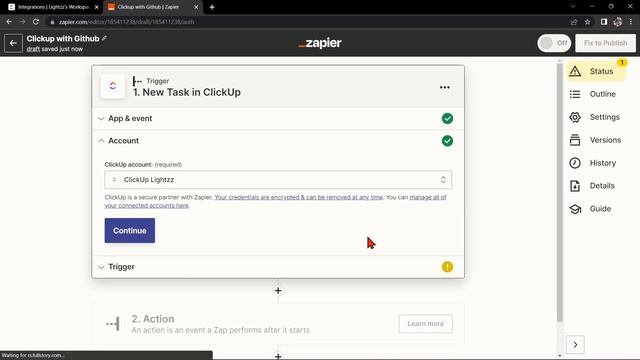
Task: Click the Zap title Clickup with Github
Action: 63,38
